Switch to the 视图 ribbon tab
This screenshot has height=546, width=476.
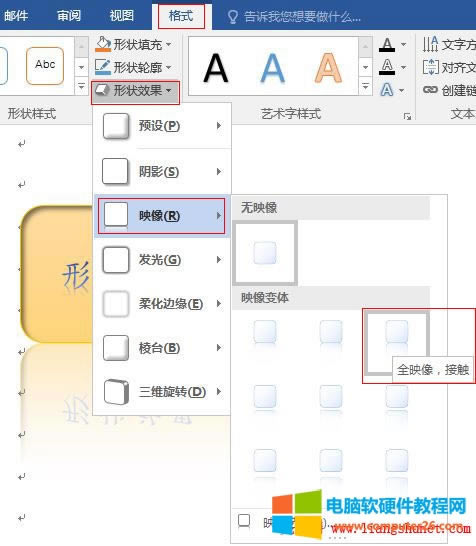tap(122, 16)
